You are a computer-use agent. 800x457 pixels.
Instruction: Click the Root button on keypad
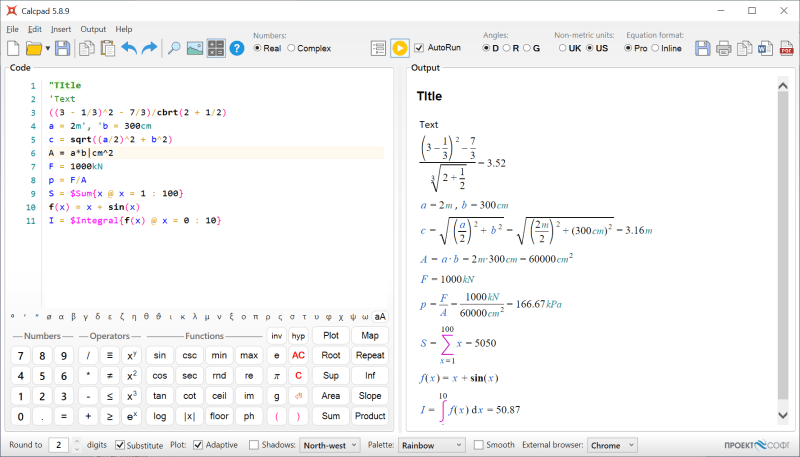tap(331, 356)
